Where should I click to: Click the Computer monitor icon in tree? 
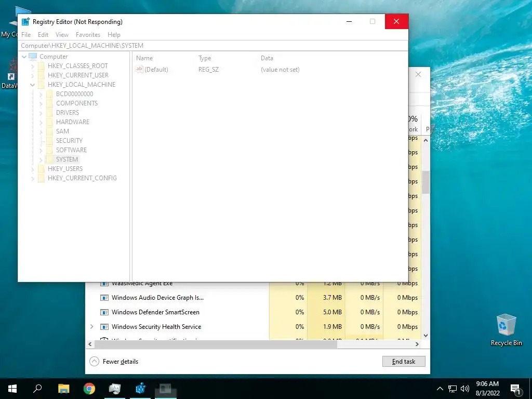(33, 56)
